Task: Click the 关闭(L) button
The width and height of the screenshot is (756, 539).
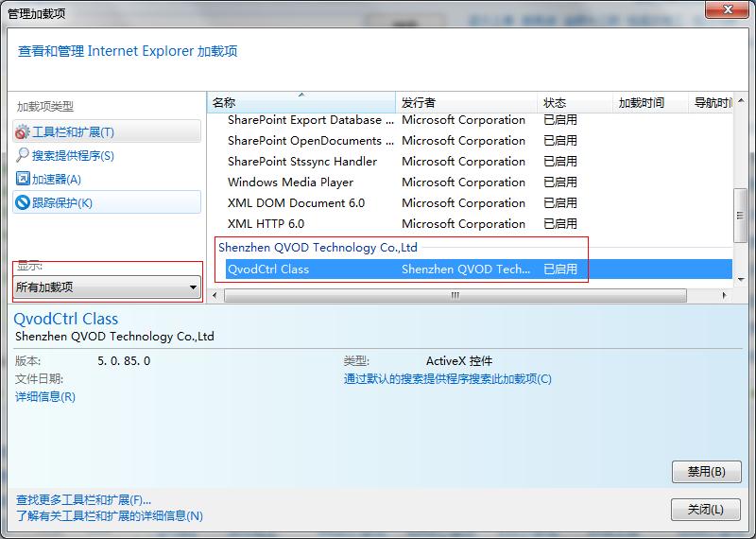Action: (x=706, y=510)
